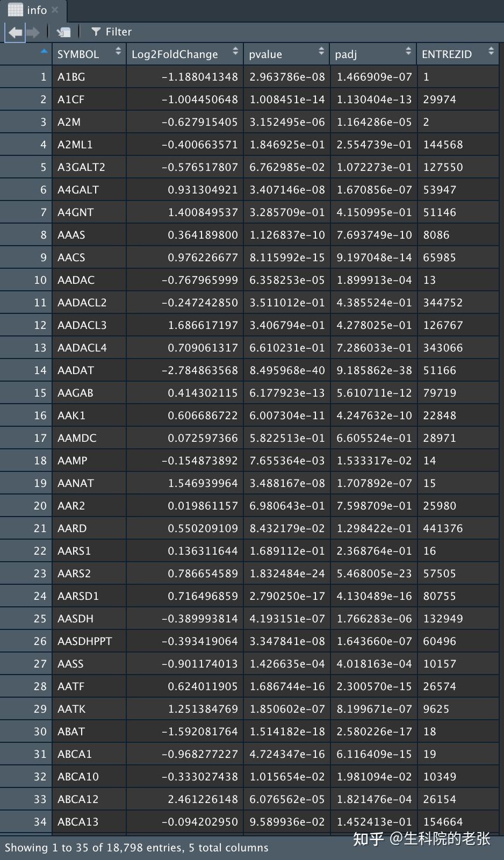Click the Filter funnel button

[111, 32]
